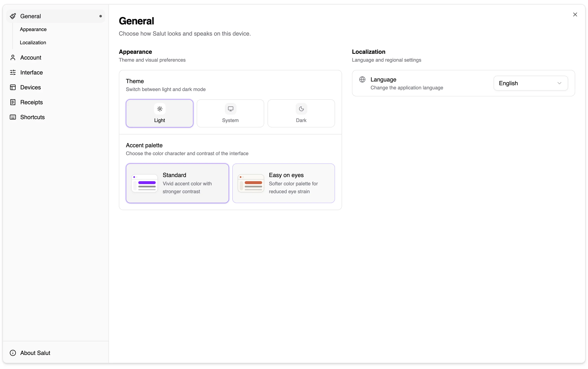Click the dot indicator on General row
588x369 pixels.
100,16
